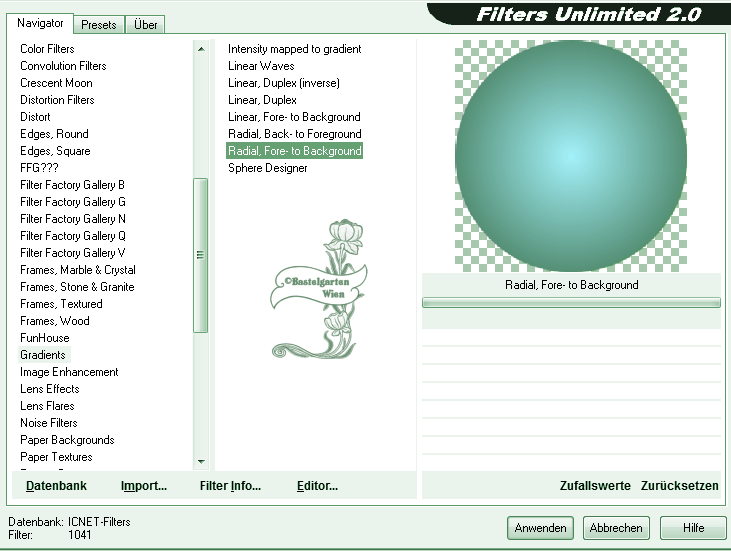
Task: Choose Linear Waves filter
Action: pos(261,66)
